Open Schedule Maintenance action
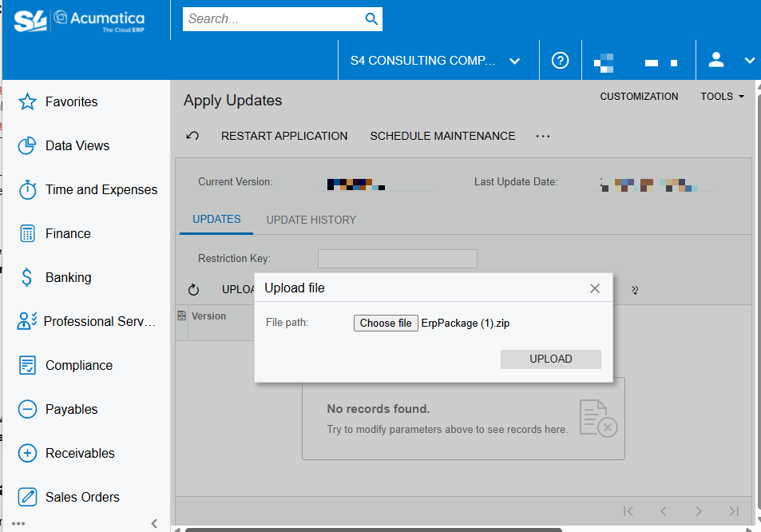Image resolution: width=761 pixels, height=532 pixels. click(442, 136)
